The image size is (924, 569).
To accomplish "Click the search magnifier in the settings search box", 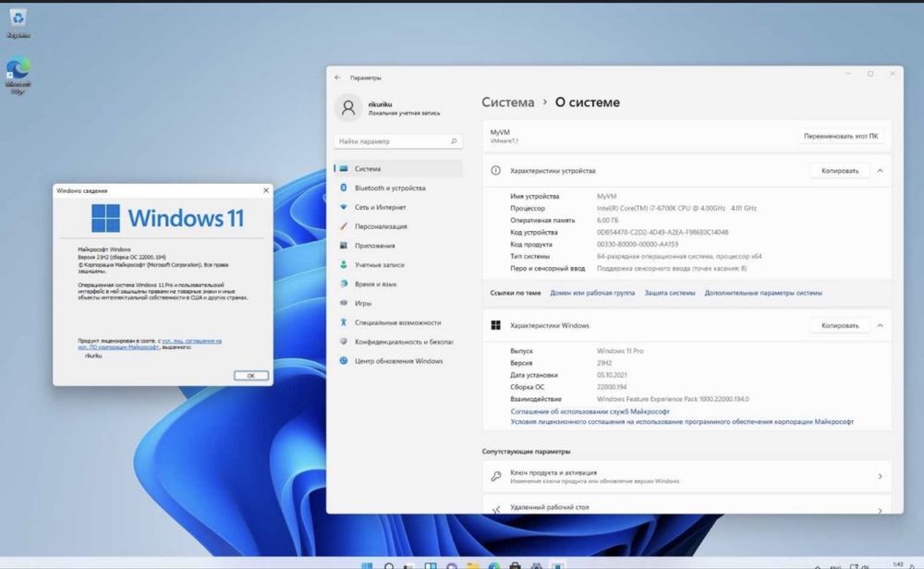I will (x=454, y=141).
